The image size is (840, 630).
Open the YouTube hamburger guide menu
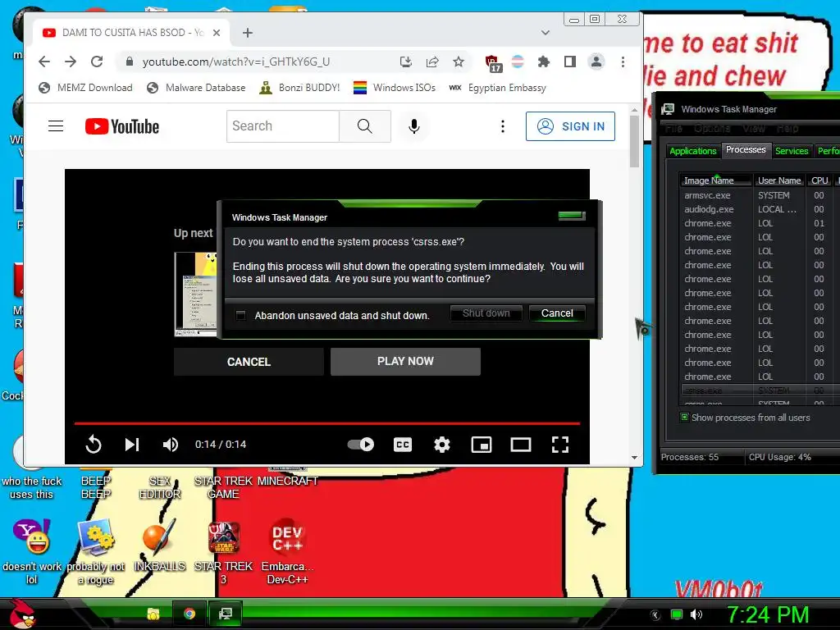click(56, 126)
